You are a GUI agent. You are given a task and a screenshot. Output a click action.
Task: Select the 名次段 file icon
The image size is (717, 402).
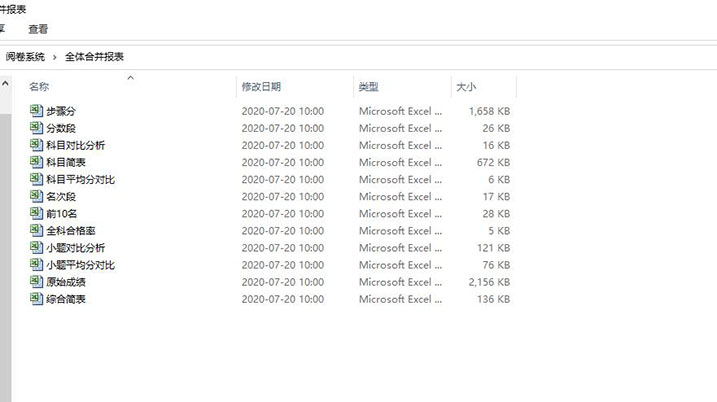[x=37, y=196]
